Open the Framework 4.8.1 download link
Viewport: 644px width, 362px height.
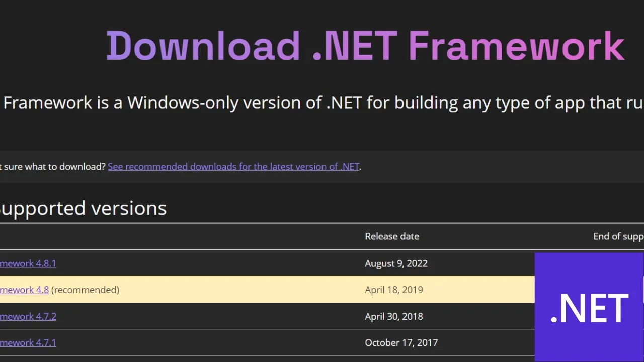(28, 263)
